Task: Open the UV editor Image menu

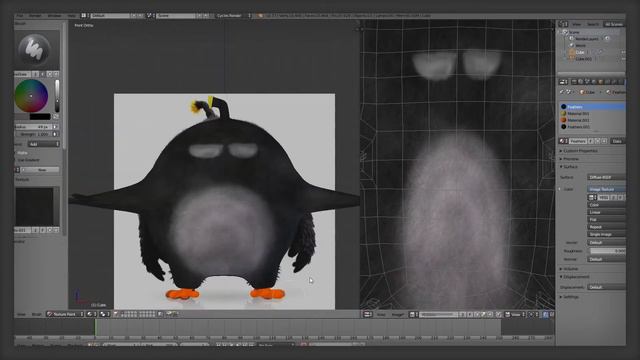Action: pyautogui.click(x=398, y=314)
